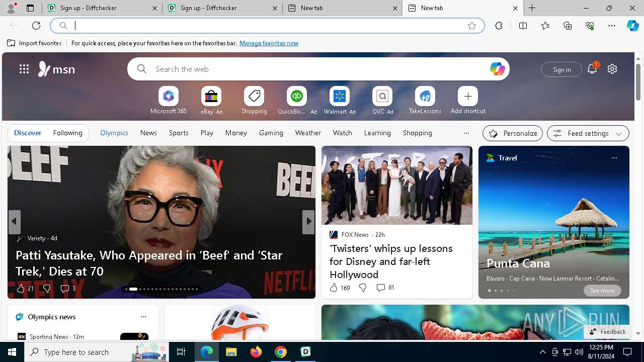Image resolution: width=644 pixels, height=362 pixels.
Task: Open the MSN app launcher grid
Action: (24, 69)
